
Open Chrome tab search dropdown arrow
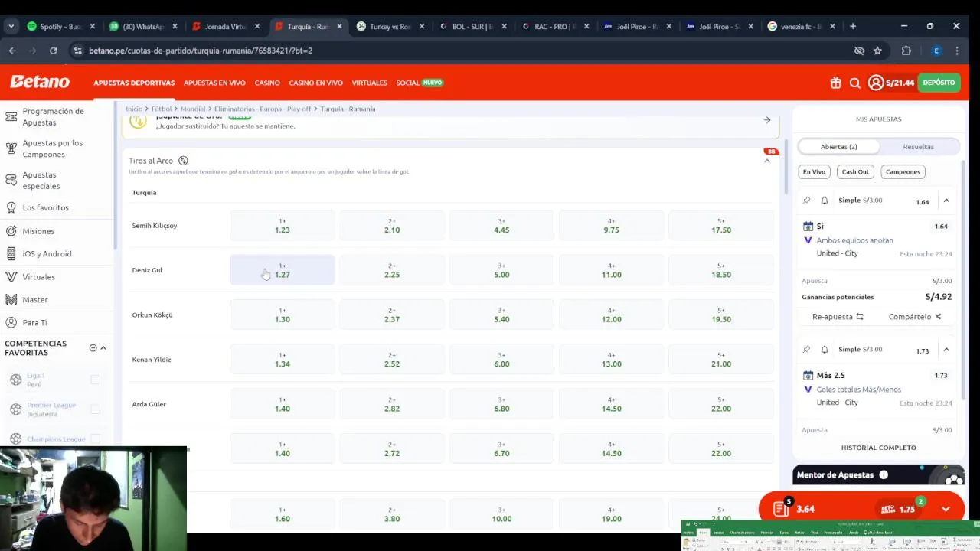tap(11, 26)
